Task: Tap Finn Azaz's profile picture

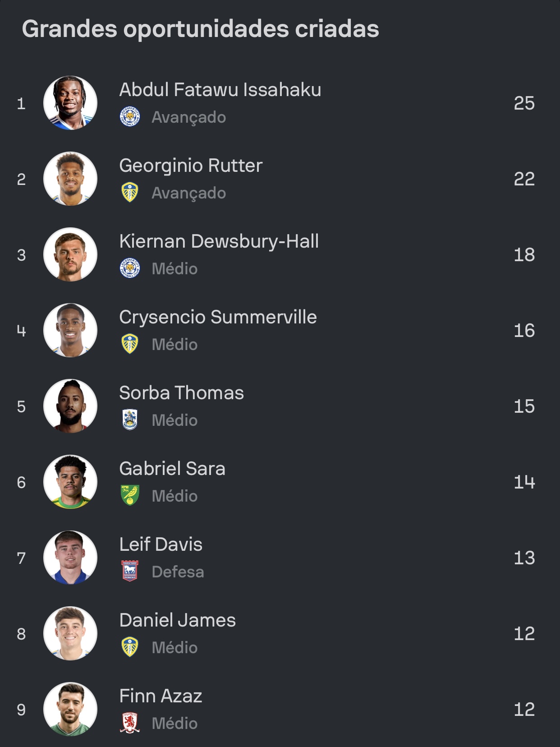Action: coord(70,709)
